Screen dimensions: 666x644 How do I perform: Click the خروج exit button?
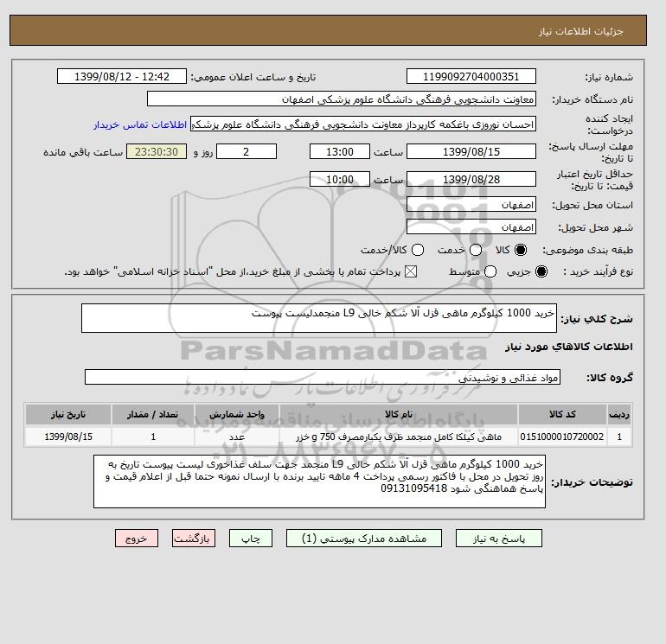point(137,539)
